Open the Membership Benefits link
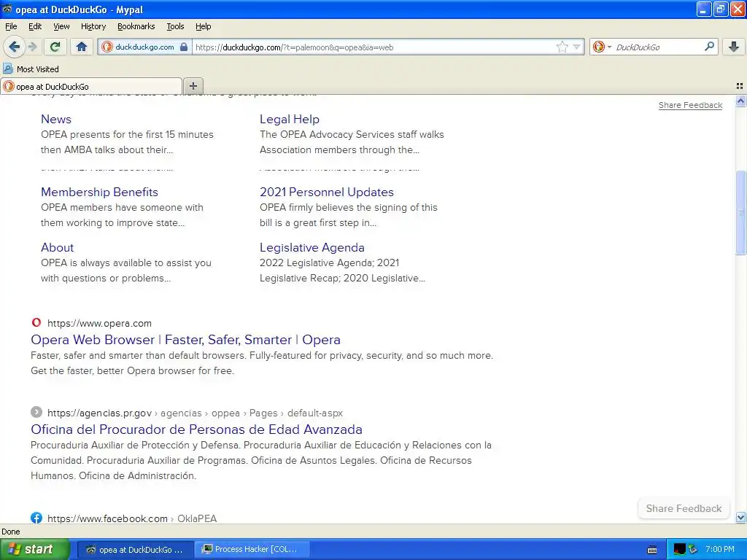 [x=99, y=192]
